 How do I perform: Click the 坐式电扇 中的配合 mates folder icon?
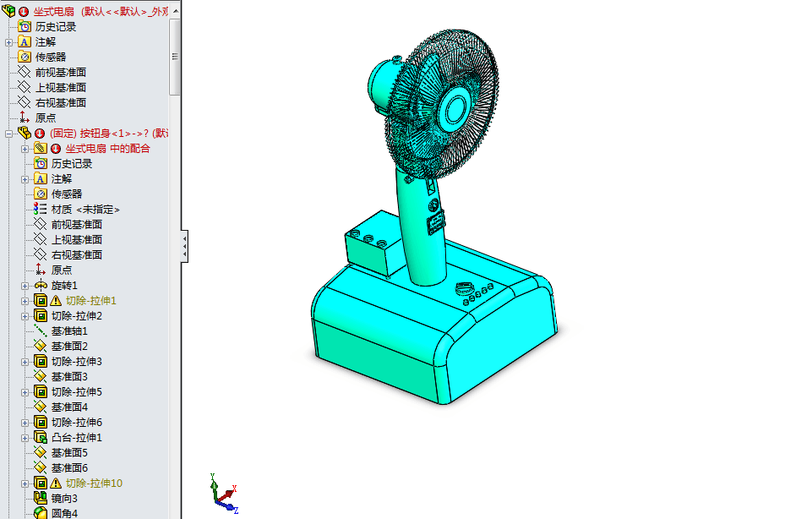41,148
